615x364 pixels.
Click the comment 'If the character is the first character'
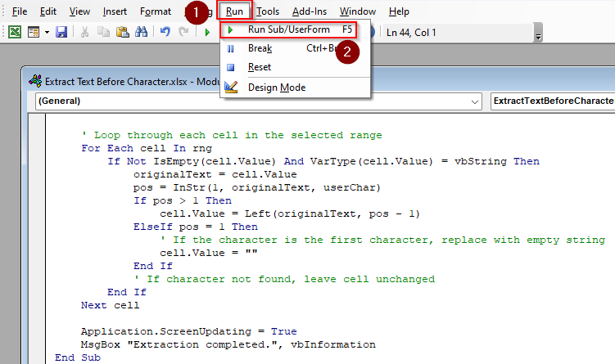point(382,240)
